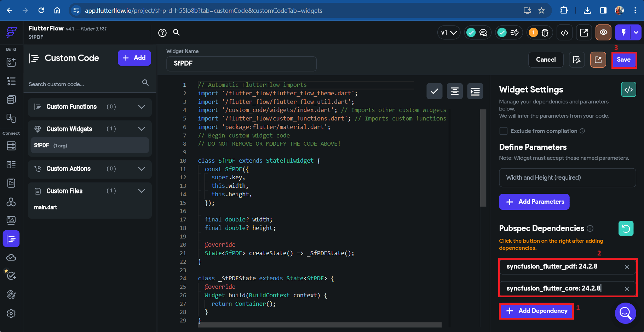Image resolution: width=644 pixels, height=332 pixels.
Task: Click the help question mark icon
Action: (162, 33)
